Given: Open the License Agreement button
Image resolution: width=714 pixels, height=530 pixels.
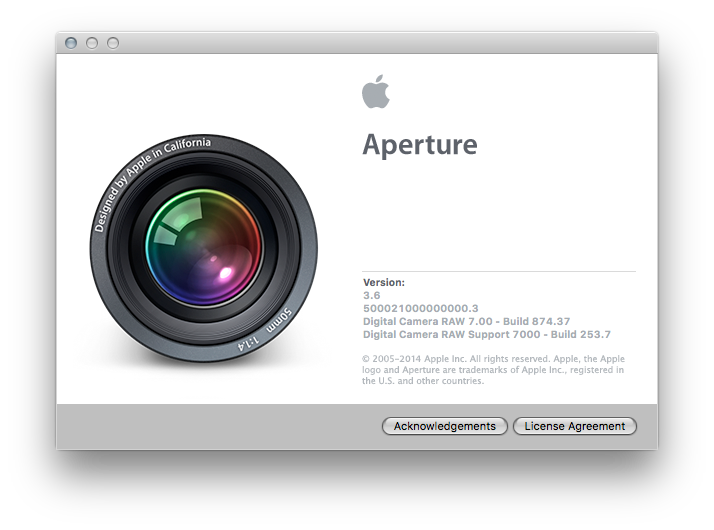Looking at the screenshot, I should (575, 426).
